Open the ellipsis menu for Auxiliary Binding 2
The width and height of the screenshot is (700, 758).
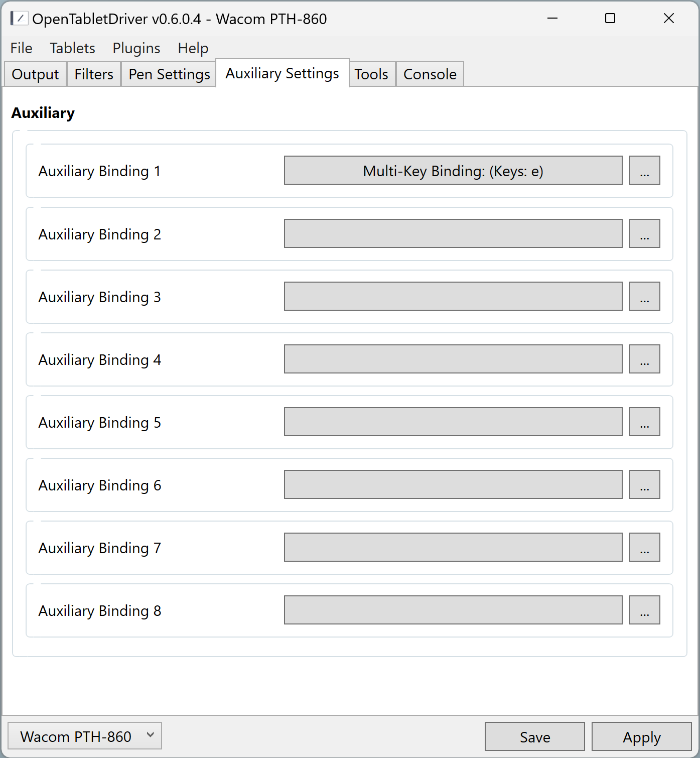[x=644, y=233]
